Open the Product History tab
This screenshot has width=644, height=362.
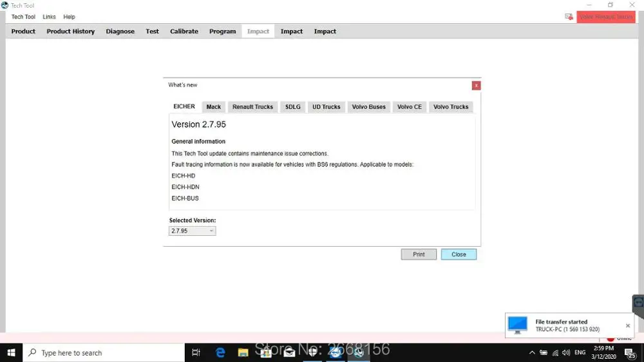click(70, 31)
